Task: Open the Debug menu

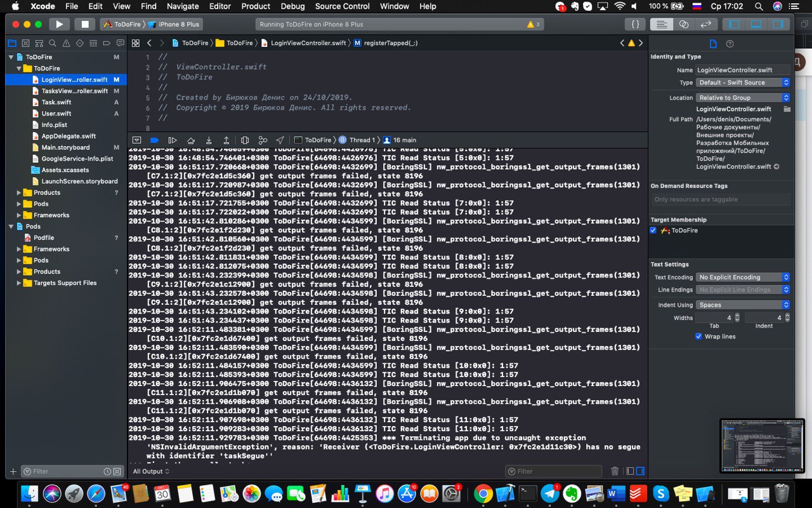Action: pos(292,6)
